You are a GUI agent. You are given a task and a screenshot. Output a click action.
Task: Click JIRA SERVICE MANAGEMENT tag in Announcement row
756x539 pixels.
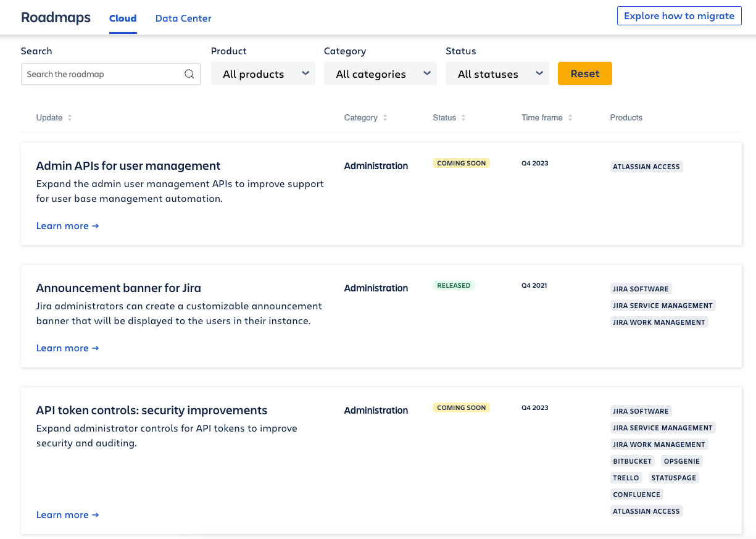coord(663,306)
